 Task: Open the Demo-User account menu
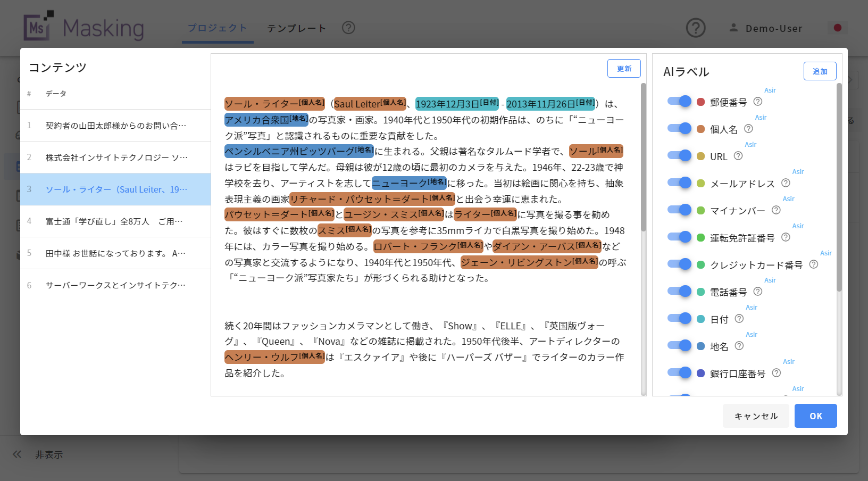[765, 28]
